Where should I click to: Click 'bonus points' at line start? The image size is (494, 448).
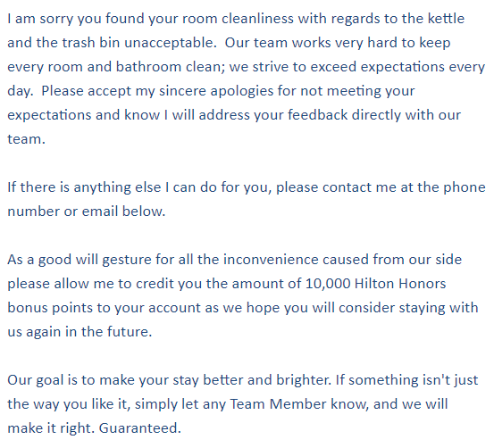(x=50, y=308)
